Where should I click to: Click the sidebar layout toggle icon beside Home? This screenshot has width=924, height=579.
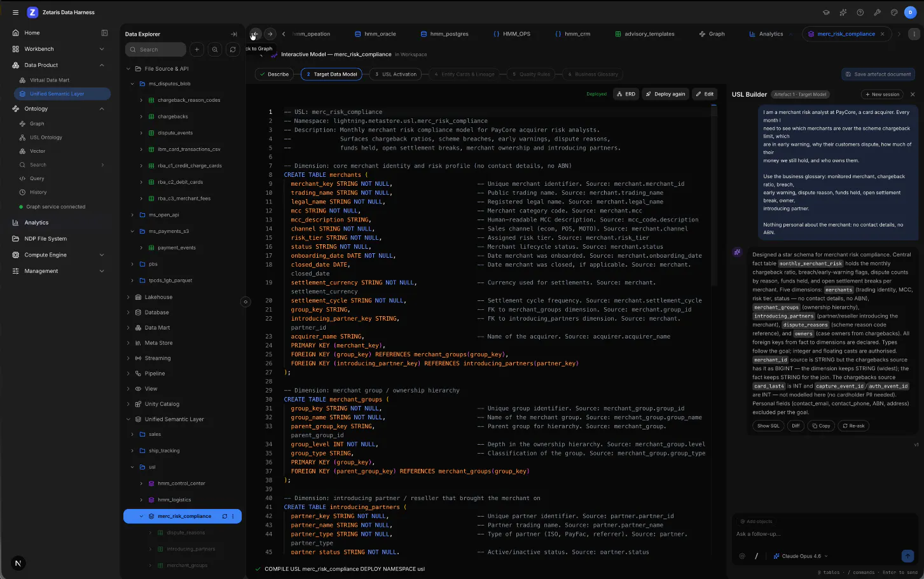pos(104,33)
